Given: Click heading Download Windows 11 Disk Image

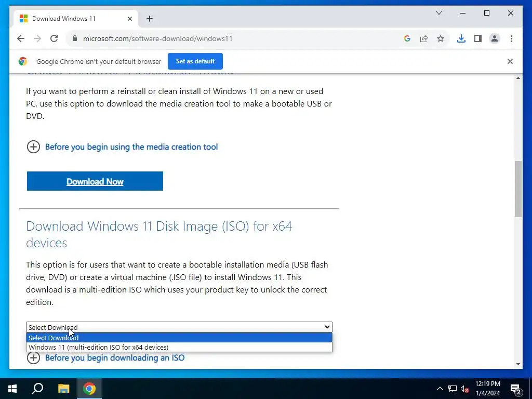Looking at the screenshot, I should pos(159,234).
